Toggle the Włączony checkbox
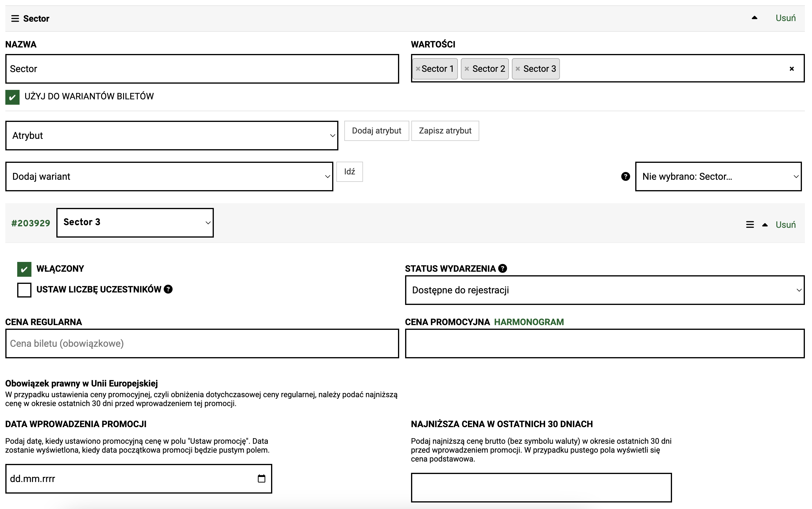 point(24,269)
